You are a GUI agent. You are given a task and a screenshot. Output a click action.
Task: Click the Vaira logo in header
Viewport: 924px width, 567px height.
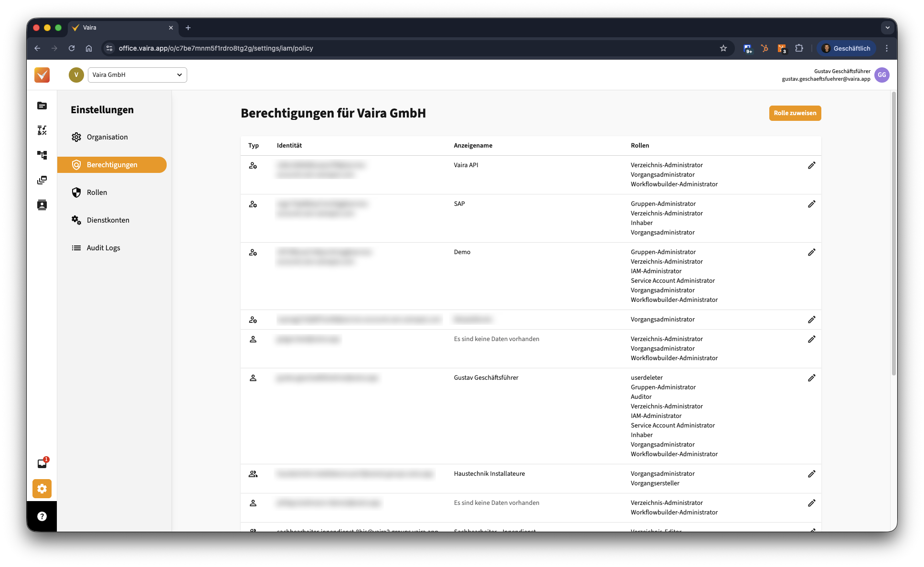click(42, 75)
